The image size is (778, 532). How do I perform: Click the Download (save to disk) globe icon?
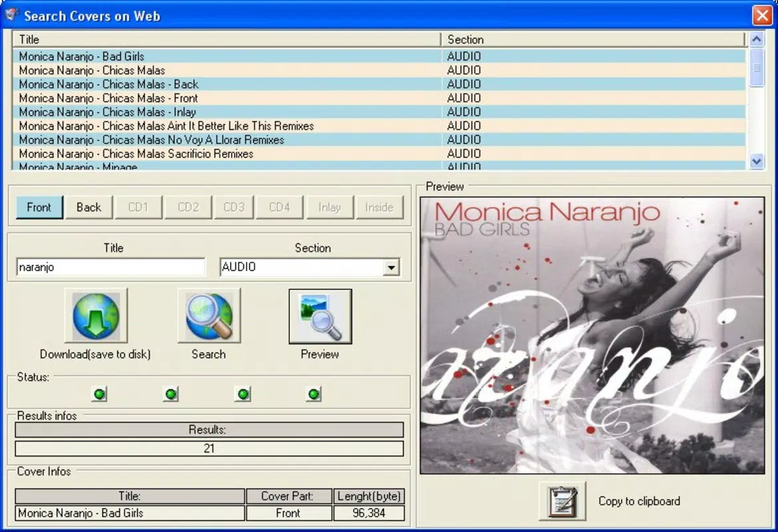click(x=96, y=316)
